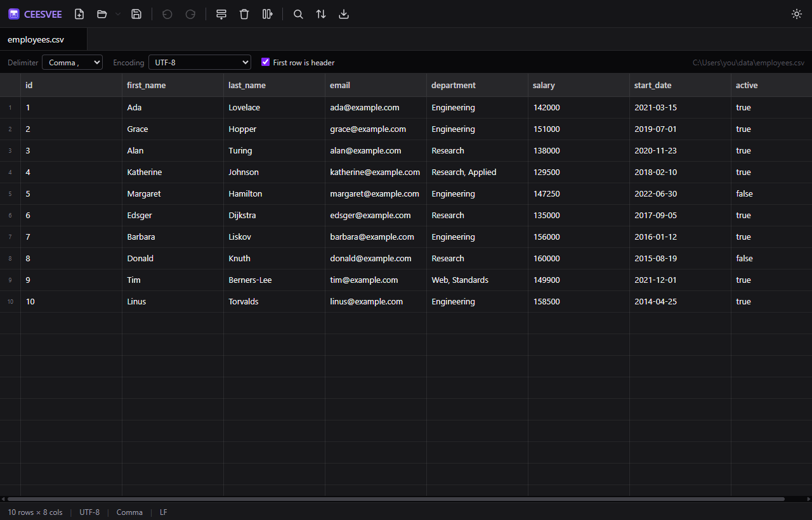Click the redo arrow icon
The height and width of the screenshot is (520, 812).
tap(190, 14)
